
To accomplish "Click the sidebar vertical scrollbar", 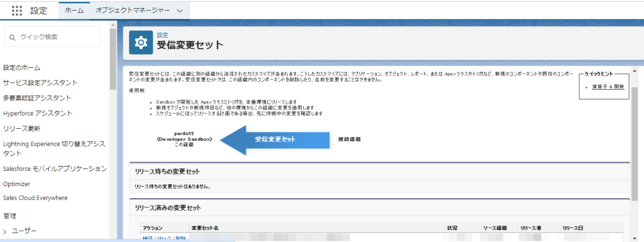I will (113, 60).
